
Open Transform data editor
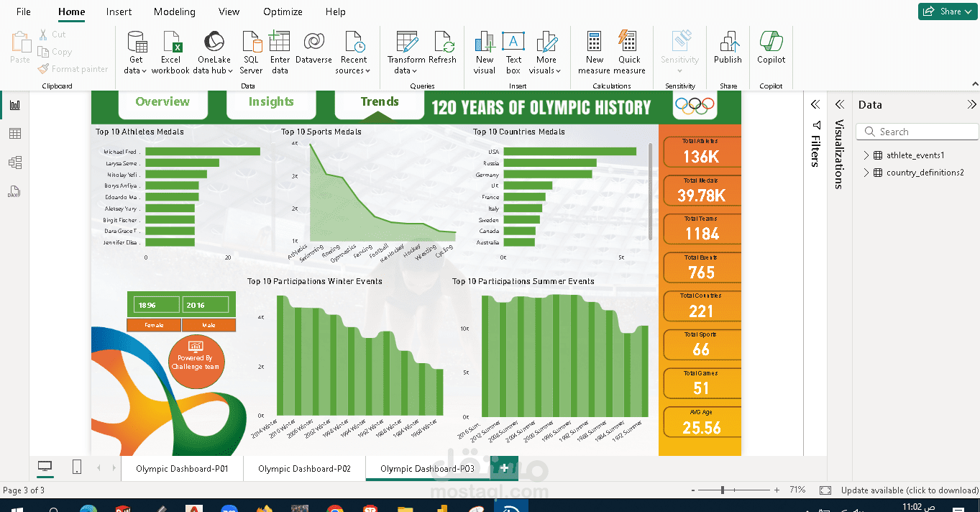pos(406,52)
